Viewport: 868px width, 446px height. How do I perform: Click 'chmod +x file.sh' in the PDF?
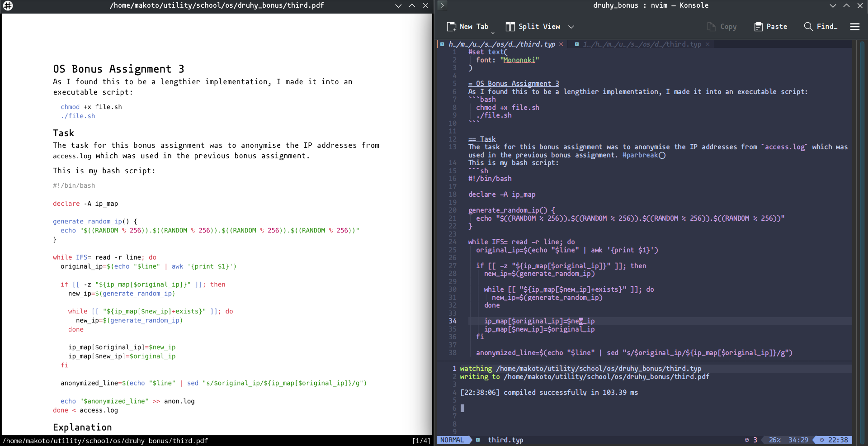[x=91, y=107]
